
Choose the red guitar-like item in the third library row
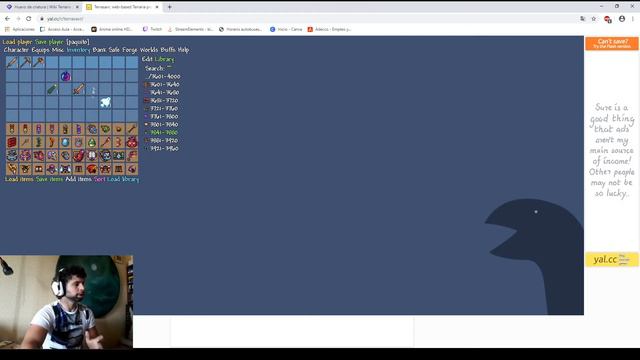click(x=79, y=156)
